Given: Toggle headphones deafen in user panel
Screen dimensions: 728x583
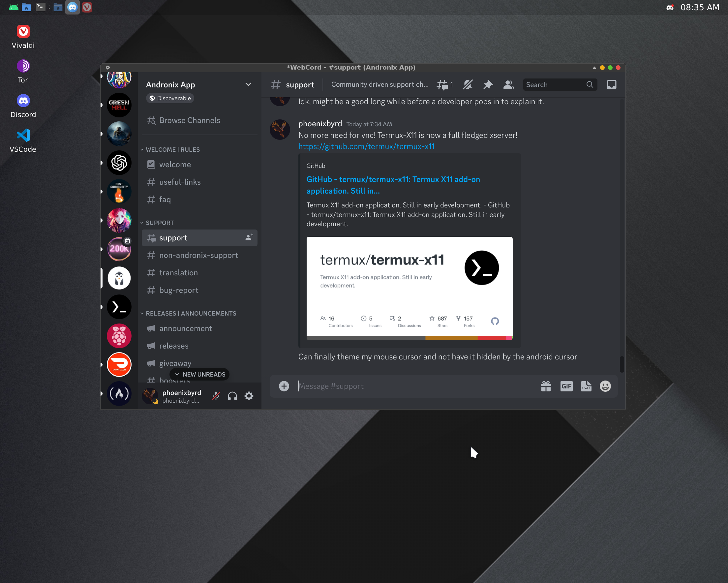Looking at the screenshot, I should coord(232,396).
